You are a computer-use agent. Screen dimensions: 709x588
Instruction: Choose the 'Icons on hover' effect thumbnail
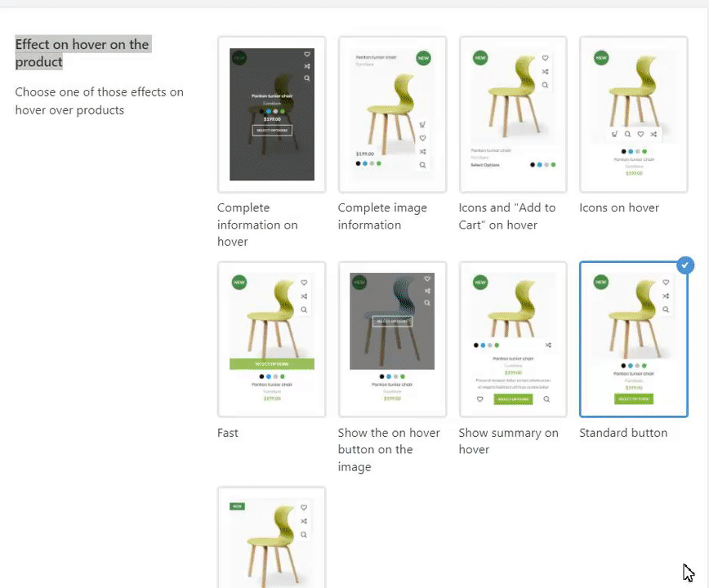634,114
